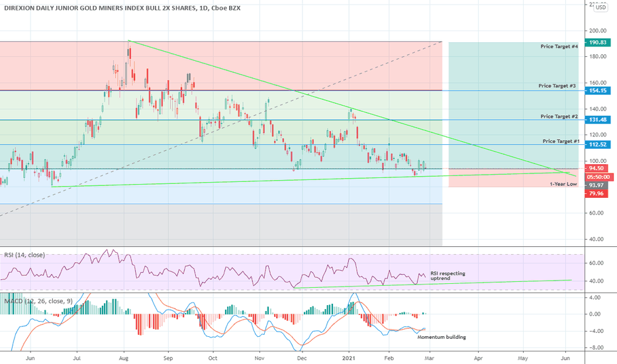Image resolution: width=617 pixels, height=364 pixels.
Task: Click the May date label on time axis
Action: [x=522, y=359]
